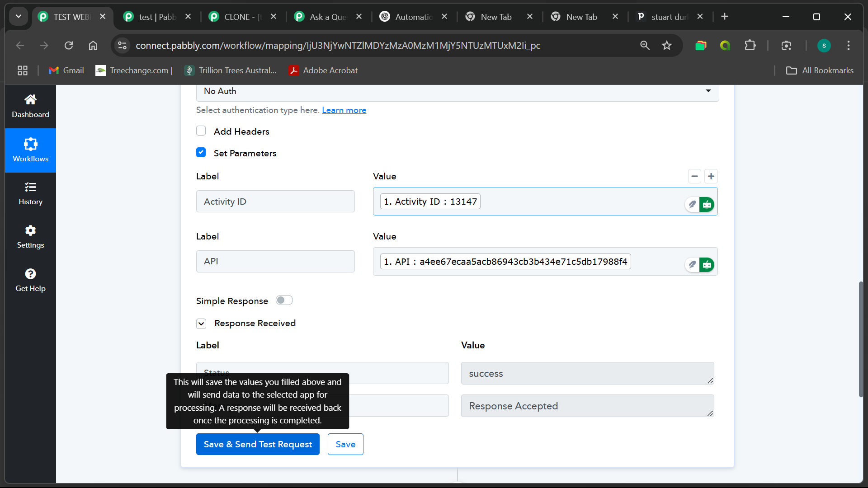Click the Response Accepted value field
Viewport: 868px width, 488px height.
(587, 406)
